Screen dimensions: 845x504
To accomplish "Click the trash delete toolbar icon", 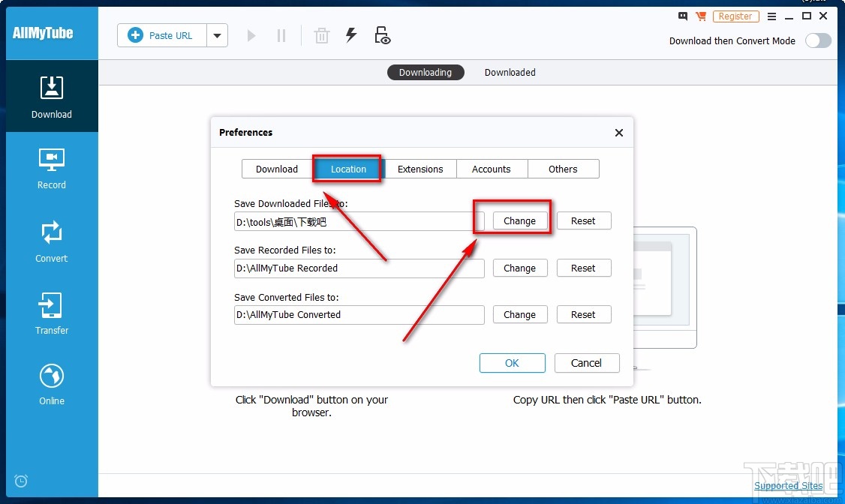I will pyautogui.click(x=322, y=35).
